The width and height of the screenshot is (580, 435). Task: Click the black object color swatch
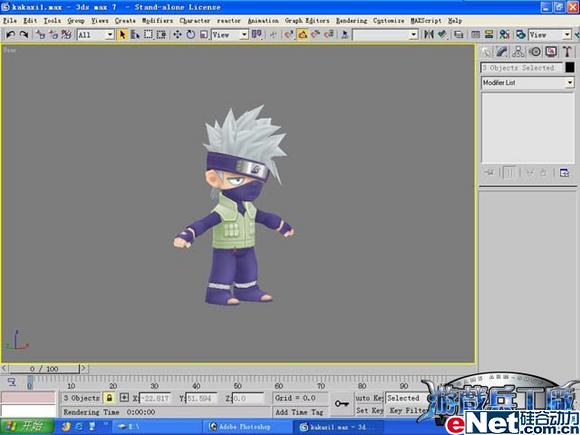coord(570,67)
